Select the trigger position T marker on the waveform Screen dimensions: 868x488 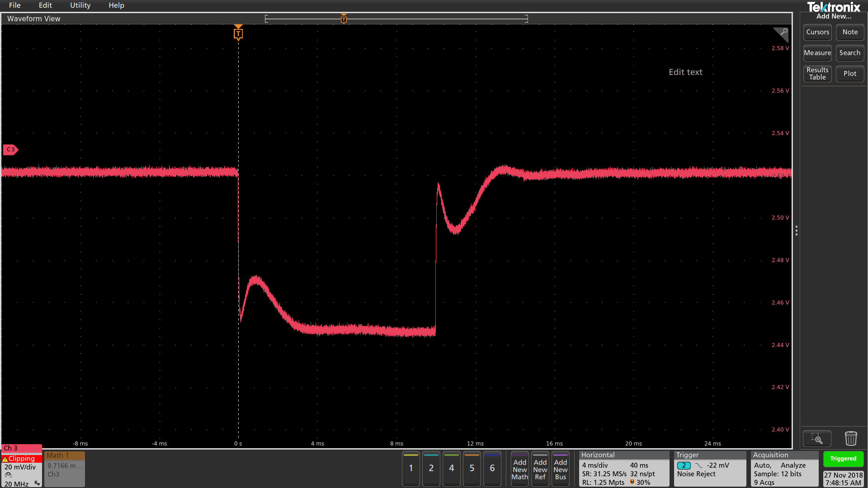pyautogui.click(x=238, y=33)
